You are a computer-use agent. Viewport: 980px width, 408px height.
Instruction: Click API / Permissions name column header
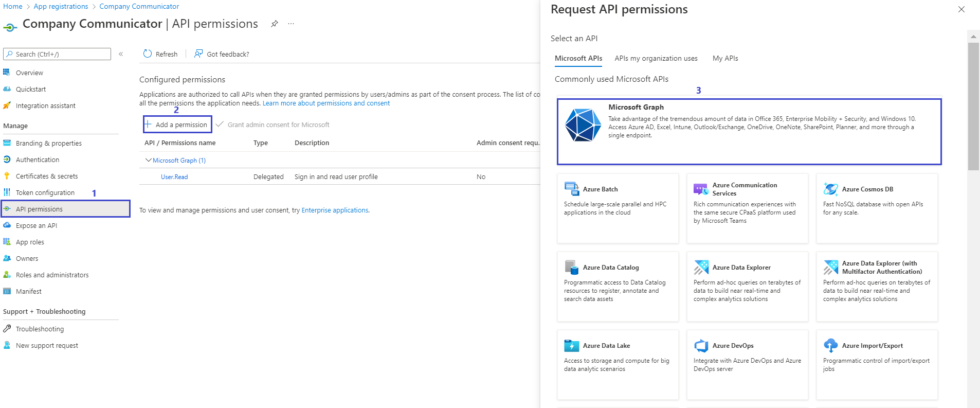[x=180, y=143]
